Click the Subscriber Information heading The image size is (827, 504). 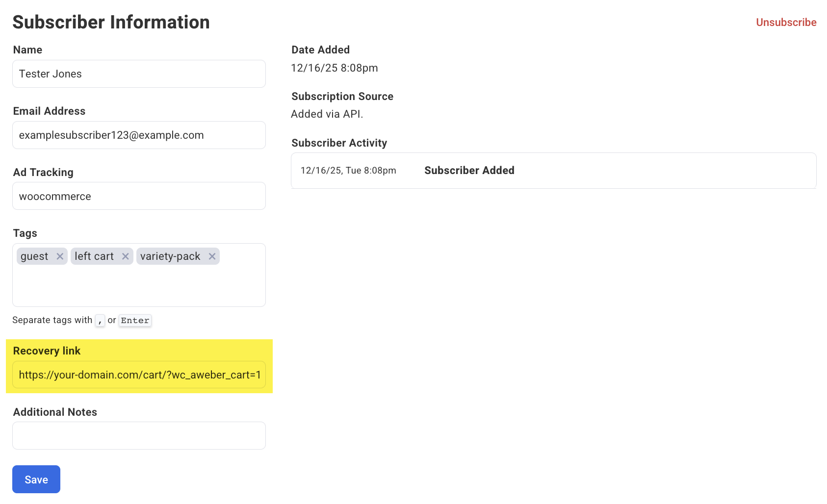pos(111,23)
